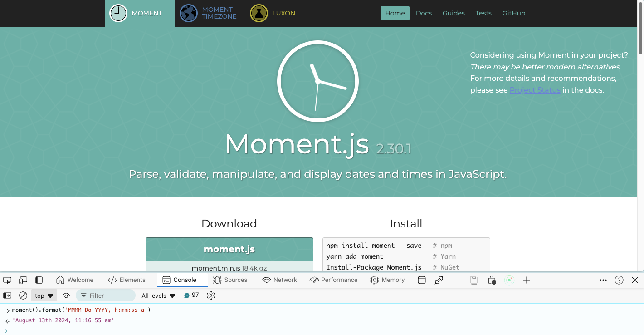Screen dimensions: 644x335
Task: Open Guides in the top navigation
Action: click(454, 13)
